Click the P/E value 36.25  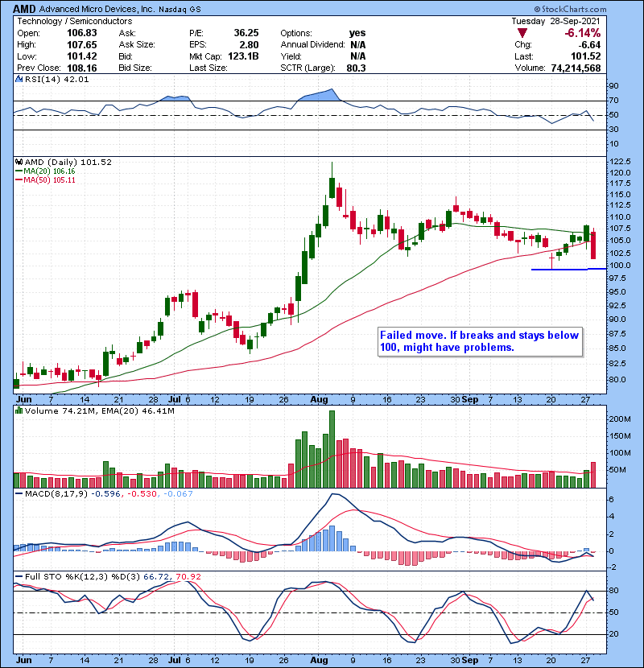pyautogui.click(x=246, y=33)
